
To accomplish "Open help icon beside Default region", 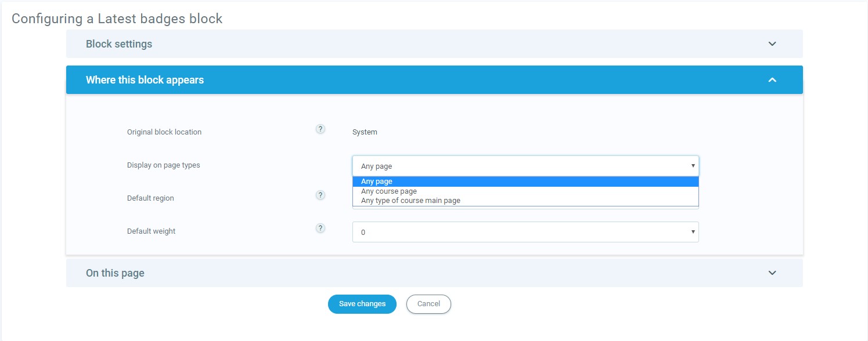I will (x=320, y=195).
